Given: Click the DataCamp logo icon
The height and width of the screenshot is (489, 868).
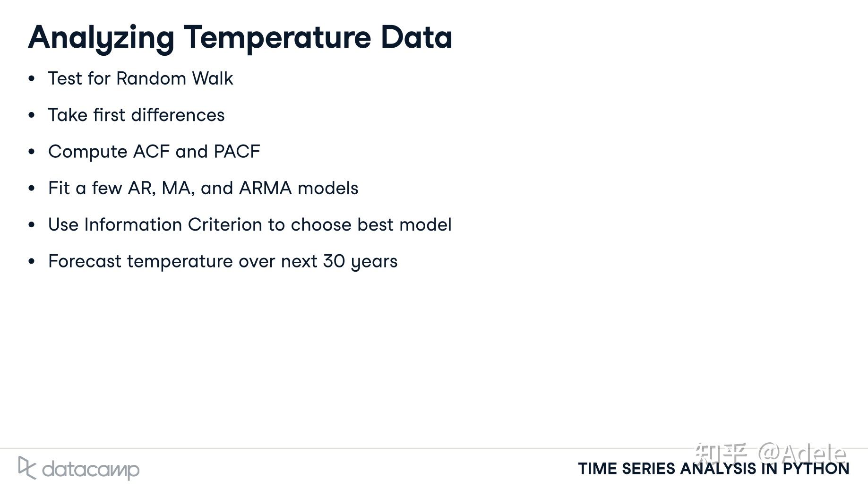Looking at the screenshot, I should (x=27, y=468).
